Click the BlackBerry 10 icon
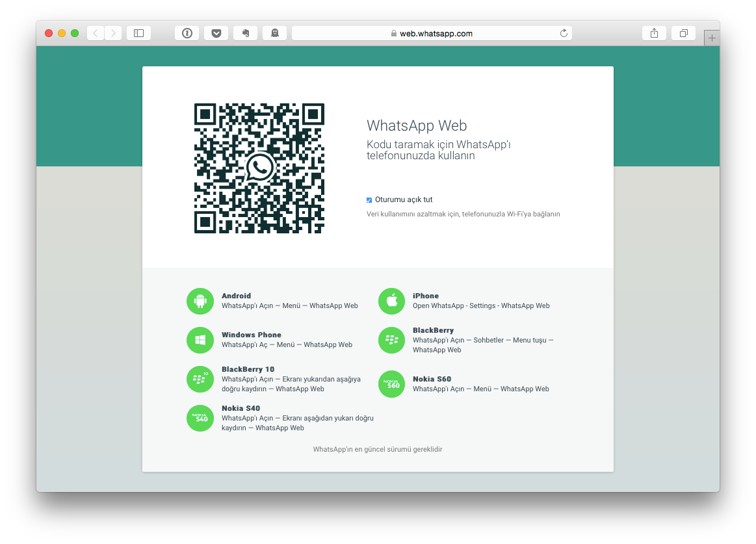Image resolution: width=756 pixels, height=544 pixels. click(x=200, y=379)
